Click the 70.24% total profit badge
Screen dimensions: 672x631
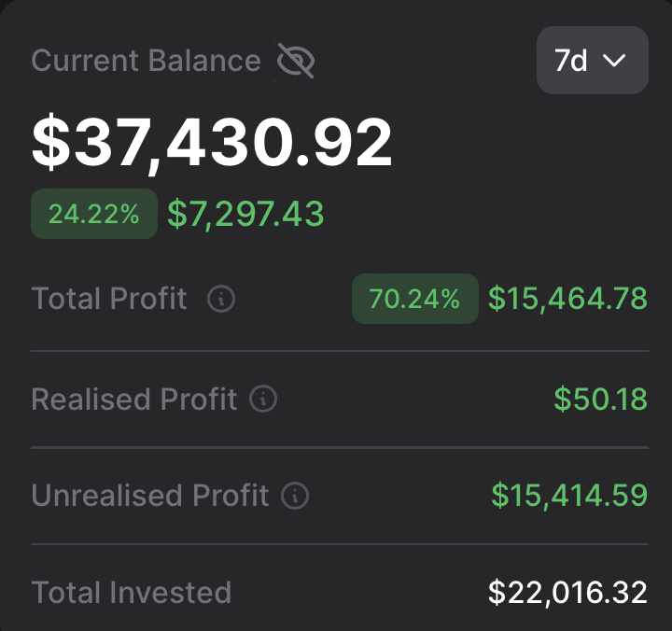tap(414, 299)
